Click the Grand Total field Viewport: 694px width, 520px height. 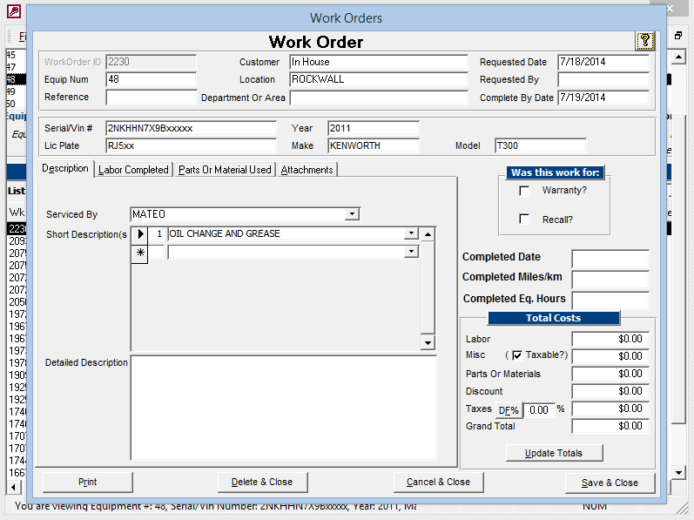(610, 426)
